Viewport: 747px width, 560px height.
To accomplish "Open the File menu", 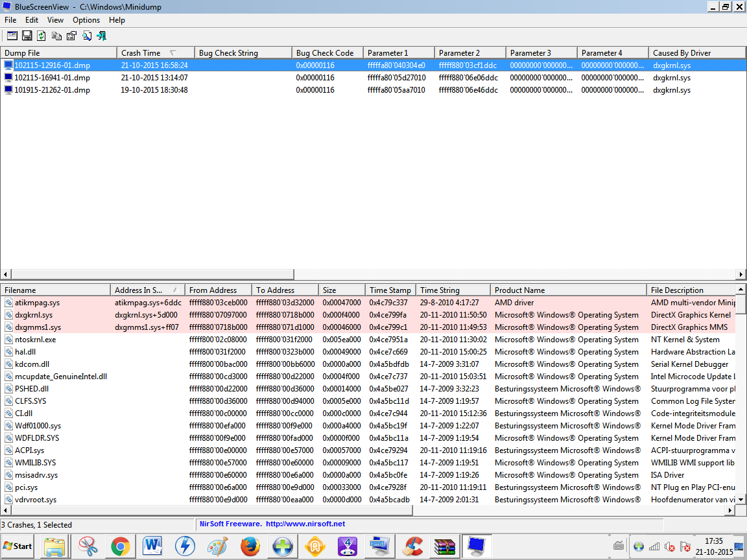I will (10, 20).
